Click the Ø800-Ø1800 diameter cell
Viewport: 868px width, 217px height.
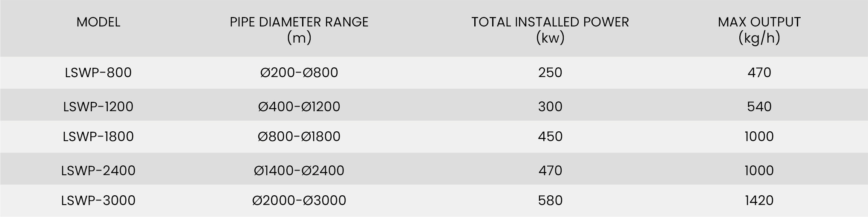pyautogui.click(x=299, y=136)
